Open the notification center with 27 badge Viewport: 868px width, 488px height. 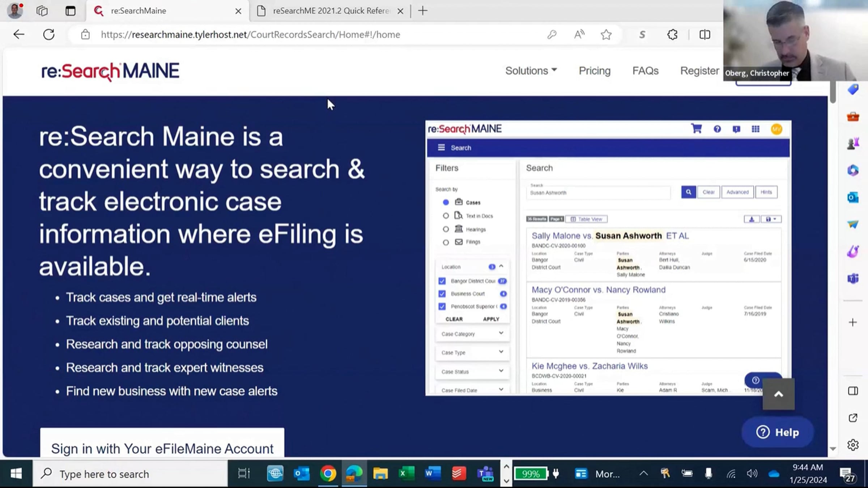tap(847, 474)
